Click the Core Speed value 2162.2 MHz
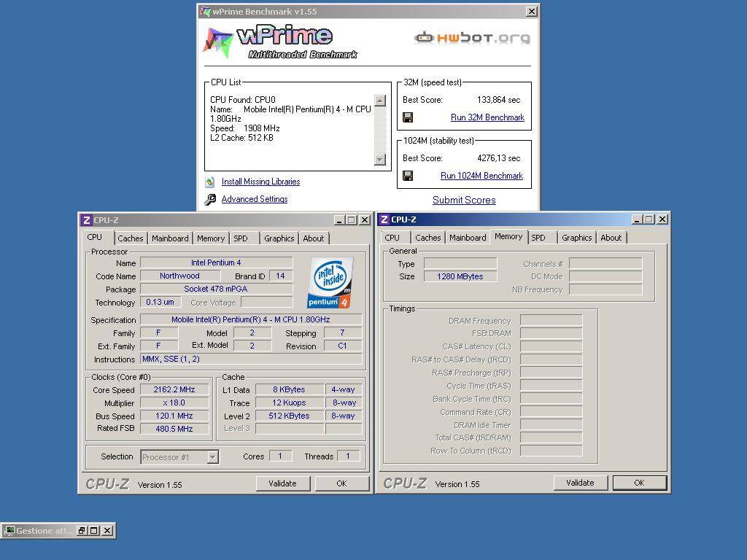Viewport: 747px width, 560px height. [x=174, y=390]
